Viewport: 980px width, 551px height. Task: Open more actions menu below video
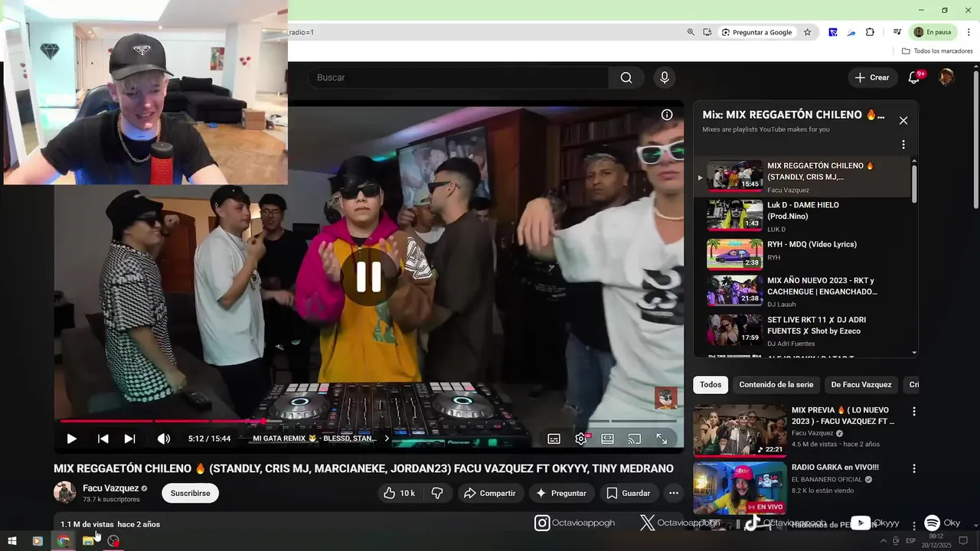tap(673, 493)
